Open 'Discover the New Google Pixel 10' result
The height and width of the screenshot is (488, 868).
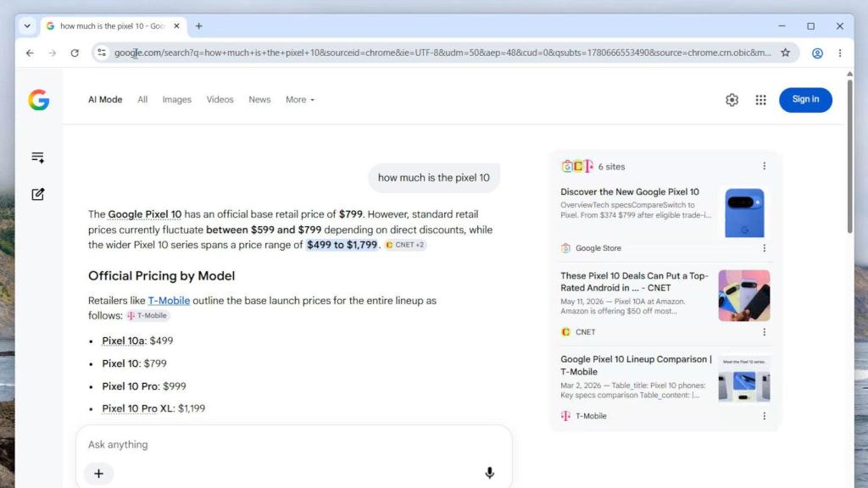tap(630, 192)
